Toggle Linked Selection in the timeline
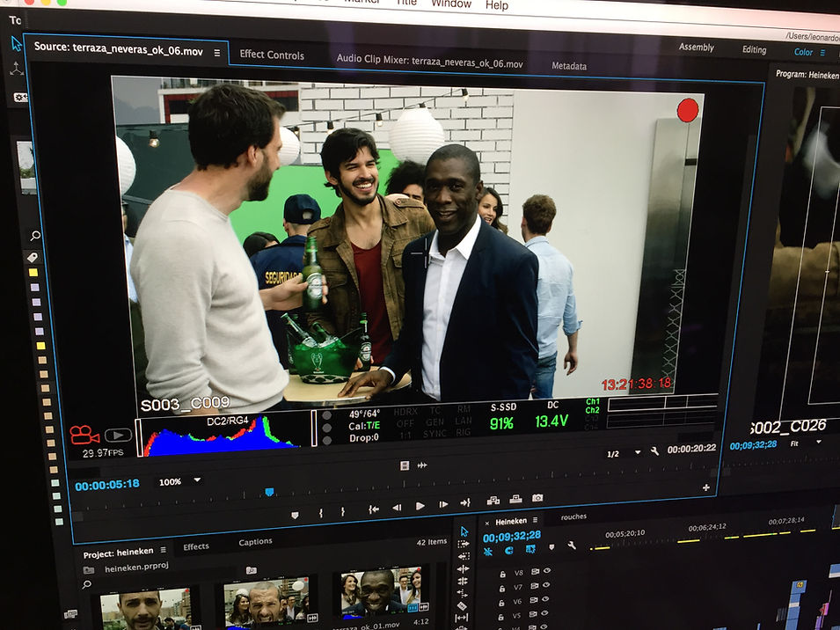Viewport: 840px width, 630px height. [x=530, y=549]
